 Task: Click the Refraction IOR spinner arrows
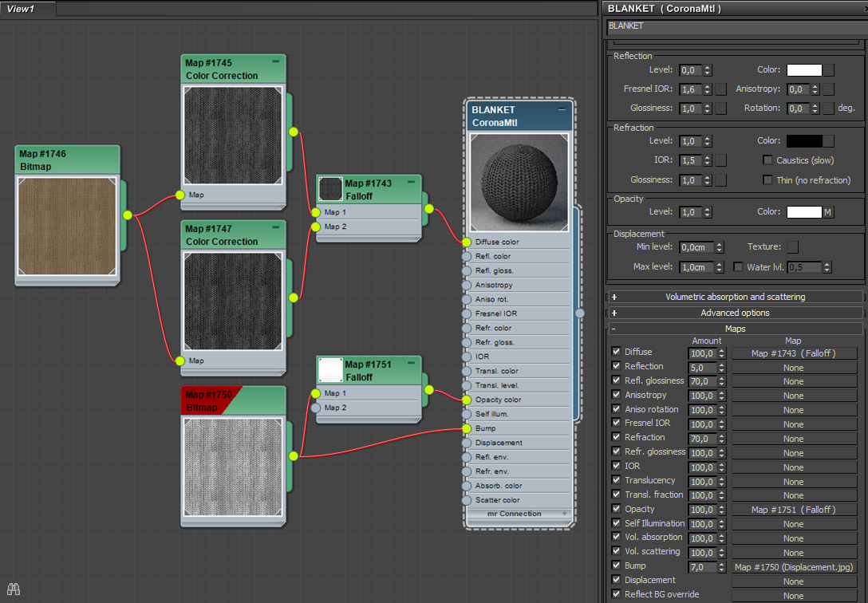pyautogui.click(x=708, y=160)
